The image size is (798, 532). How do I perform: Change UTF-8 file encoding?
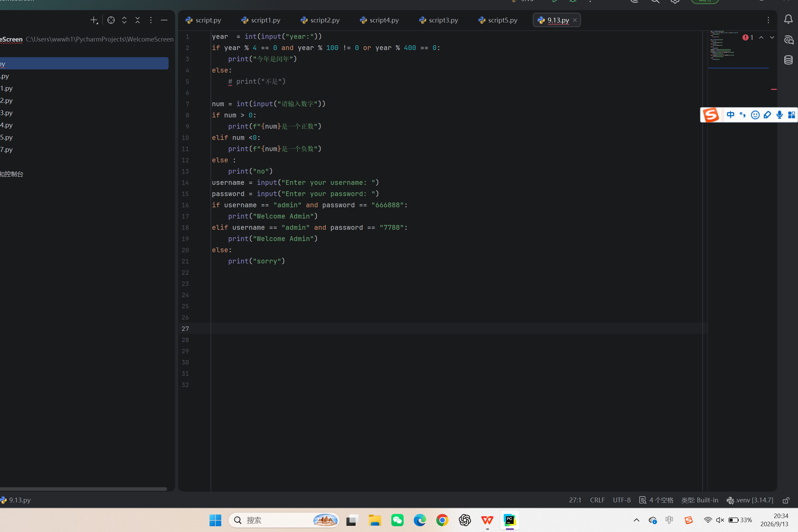pyautogui.click(x=622, y=500)
